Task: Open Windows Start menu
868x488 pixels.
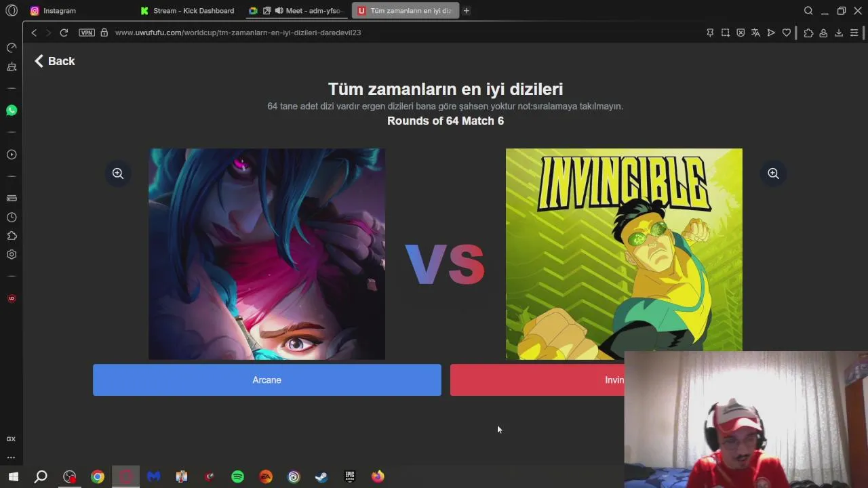Action: (13, 476)
